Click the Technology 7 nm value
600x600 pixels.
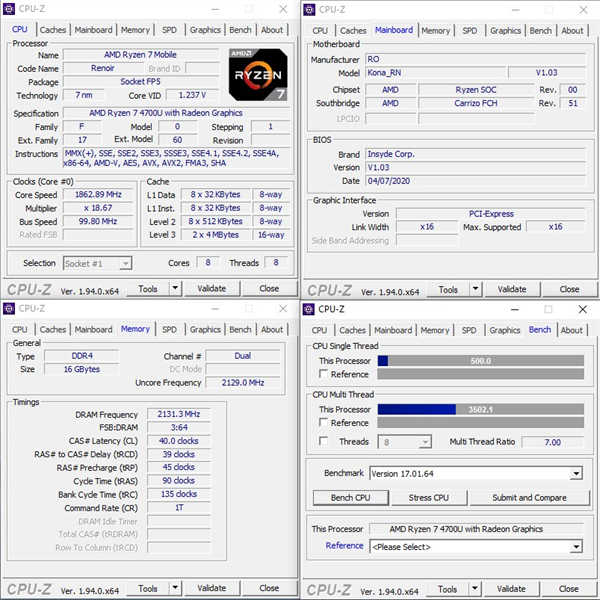click(83, 95)
